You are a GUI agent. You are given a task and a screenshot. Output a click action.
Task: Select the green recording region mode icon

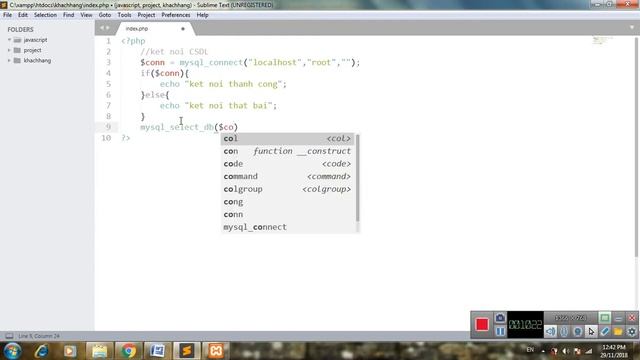pos(604,318)
